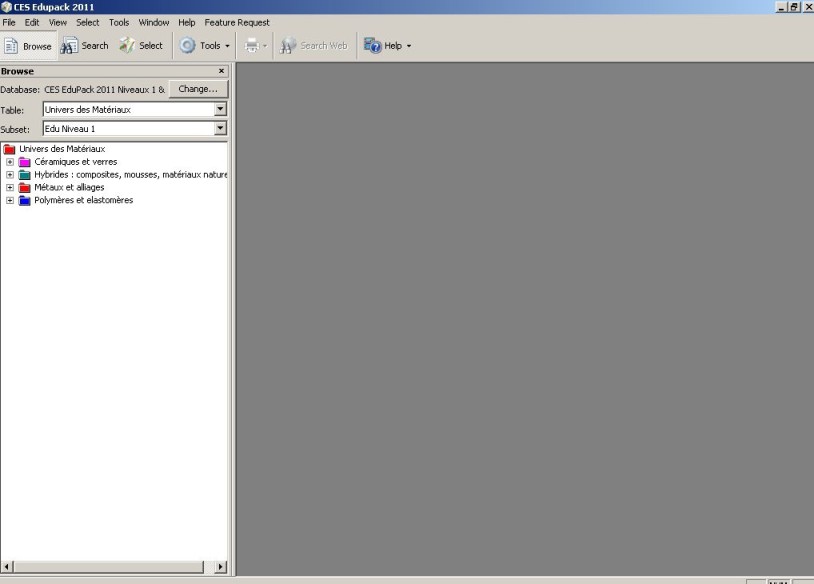Open the Tools menu in menu bar
The image size is (814, 584).
click(x=119, y=22)
